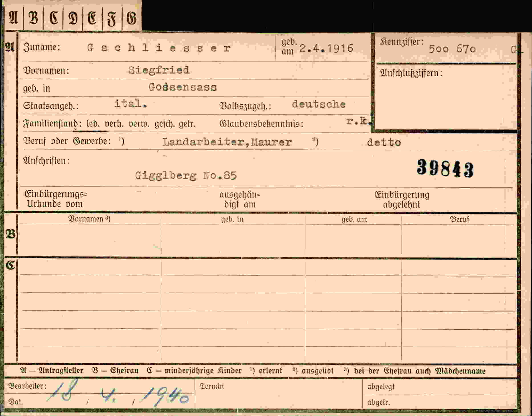
Task: Click the surname 'Gschliesser'
Action: pyautogui.click(x=159, y=48)
